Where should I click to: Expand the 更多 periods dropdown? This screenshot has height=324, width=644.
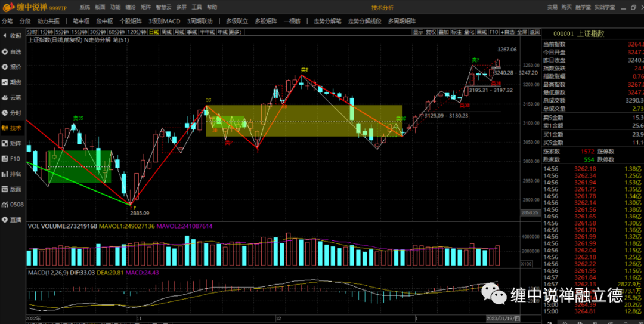(236, 32)
